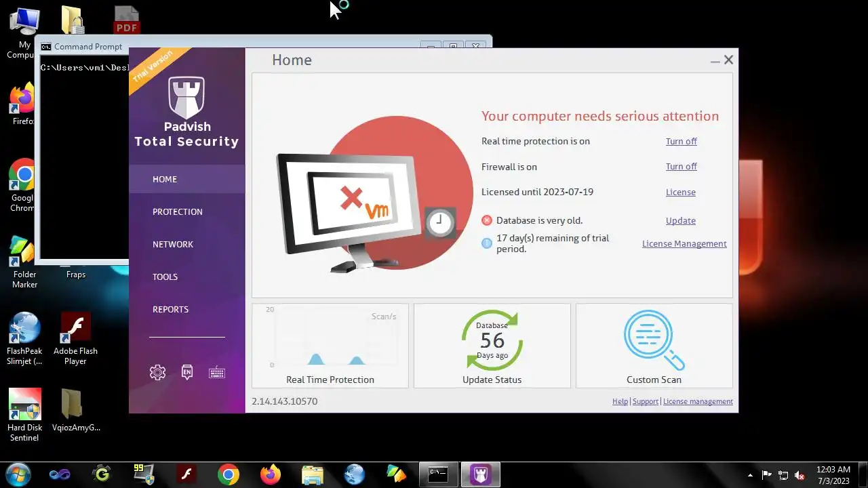Open My Computer desktop icon

[x=24, y=33]
